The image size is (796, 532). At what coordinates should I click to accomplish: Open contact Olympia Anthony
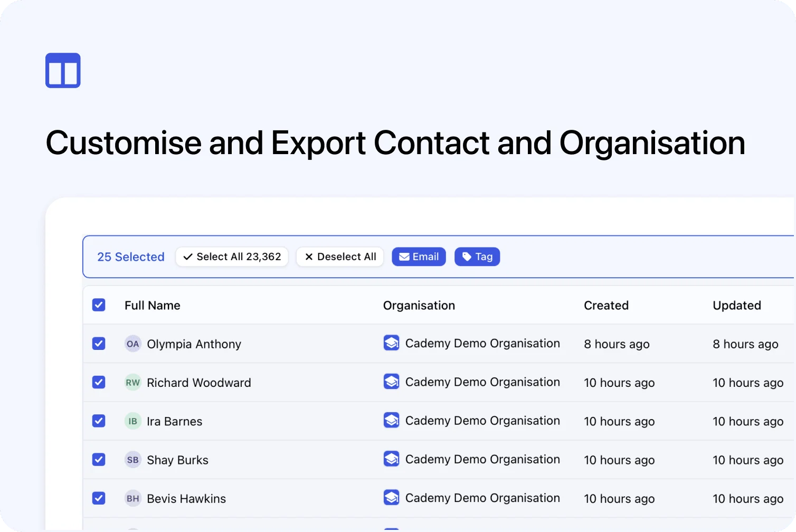point(194,344)
